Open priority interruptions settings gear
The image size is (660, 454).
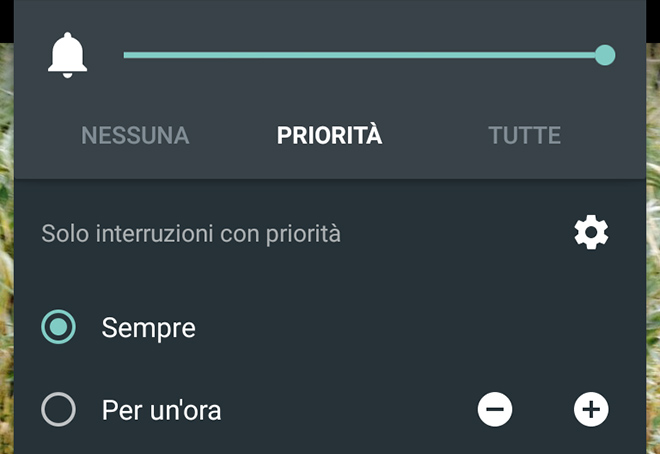point(591,233)
